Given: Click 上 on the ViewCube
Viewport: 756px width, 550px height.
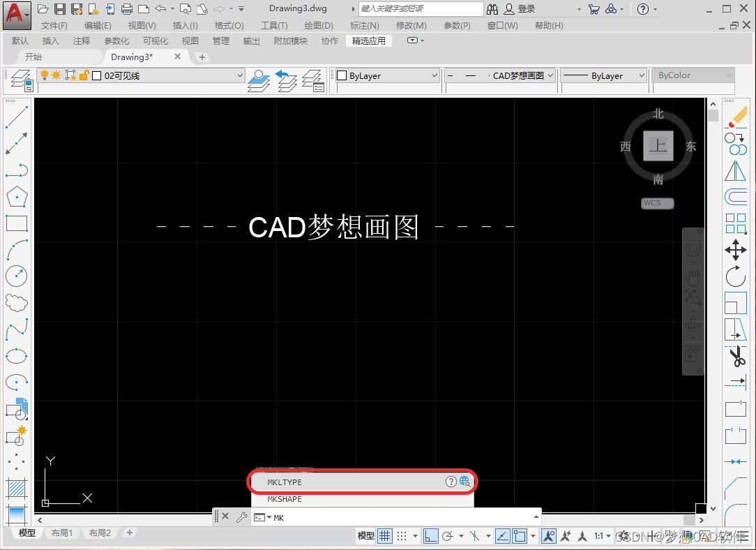Looking at the screenshot, I should [x=657, y=145].
